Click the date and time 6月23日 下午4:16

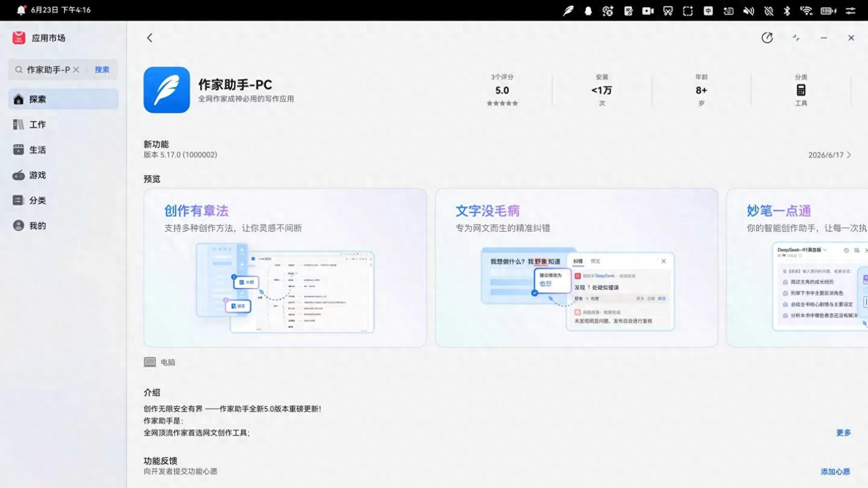pyautogui.click(x=61, y=10)
